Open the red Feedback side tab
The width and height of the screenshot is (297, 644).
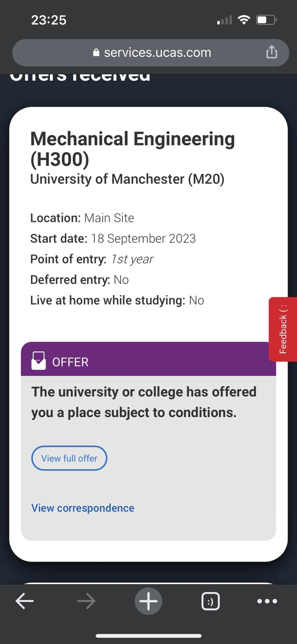point(283,329)
